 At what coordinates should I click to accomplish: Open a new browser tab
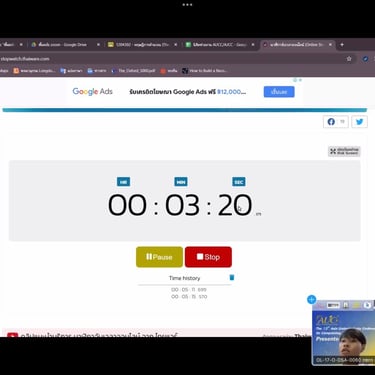342,44
